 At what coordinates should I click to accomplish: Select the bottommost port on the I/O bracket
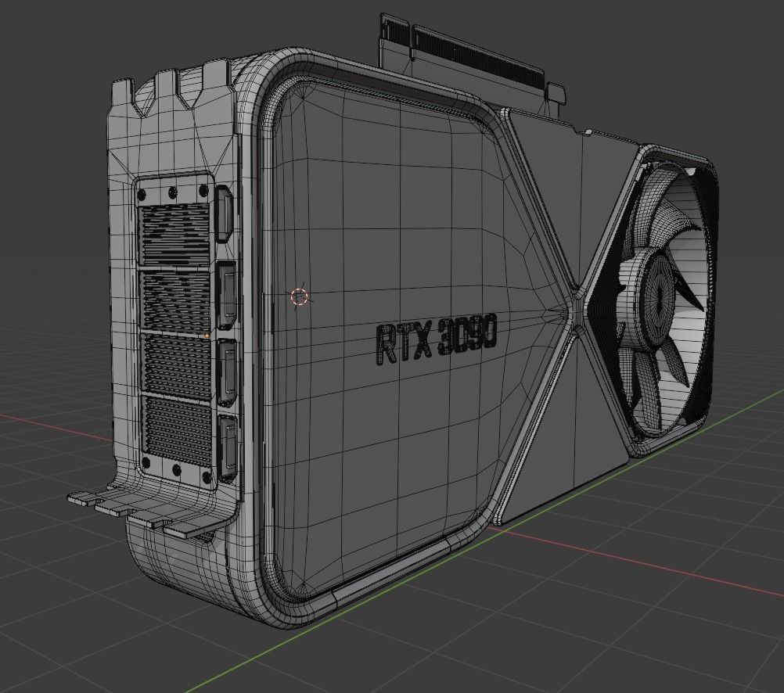[227, 448]
